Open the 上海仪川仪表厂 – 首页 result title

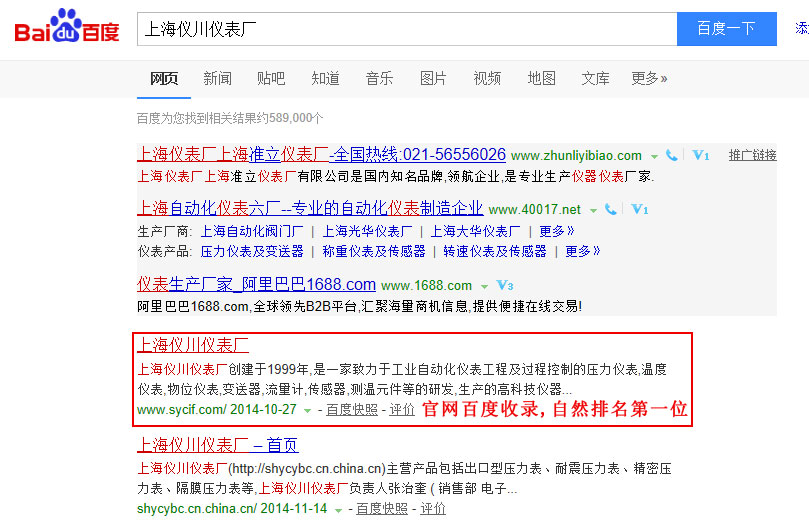218,444
